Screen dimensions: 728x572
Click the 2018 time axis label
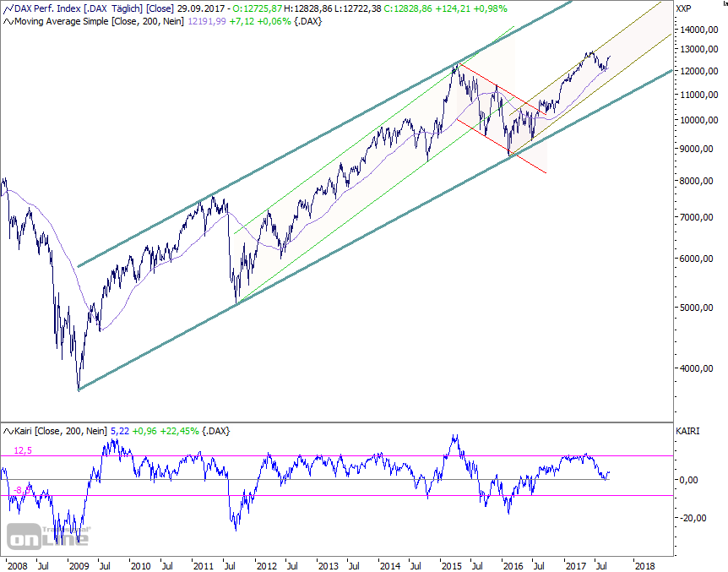pos(644,566)
